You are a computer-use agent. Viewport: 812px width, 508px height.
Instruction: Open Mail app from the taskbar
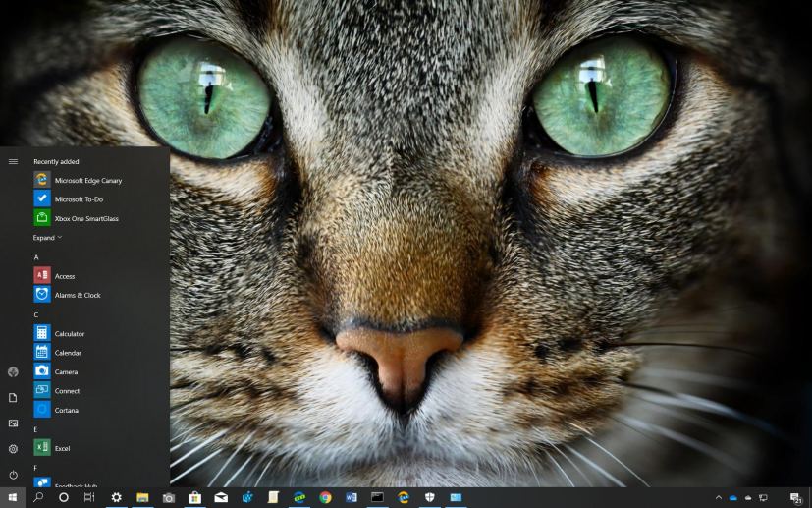(221, 497)
